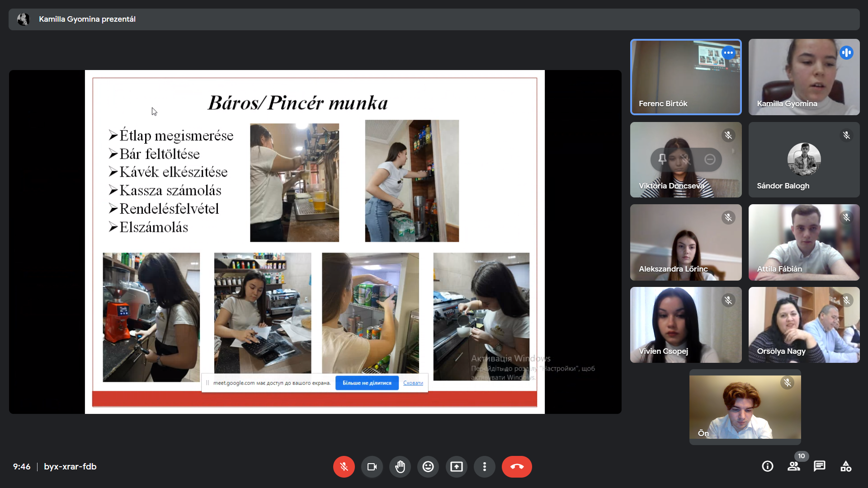Unmute microphone with red mic button

(344, 467)
